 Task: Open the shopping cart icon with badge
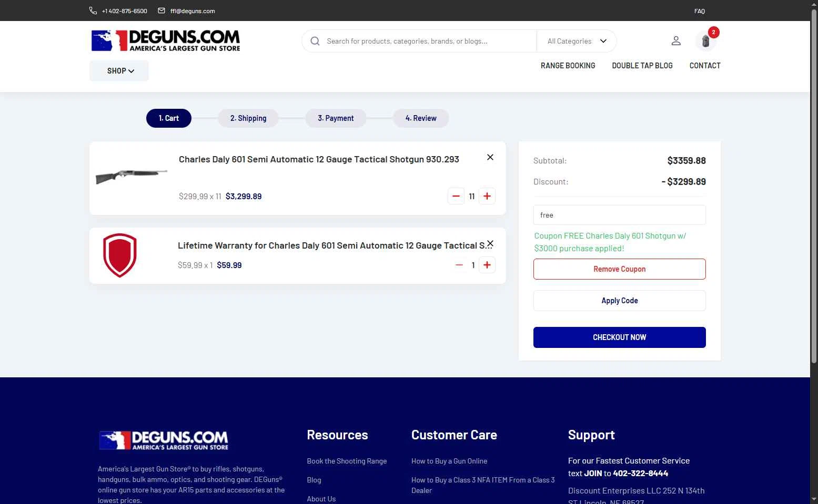[706, 40]
